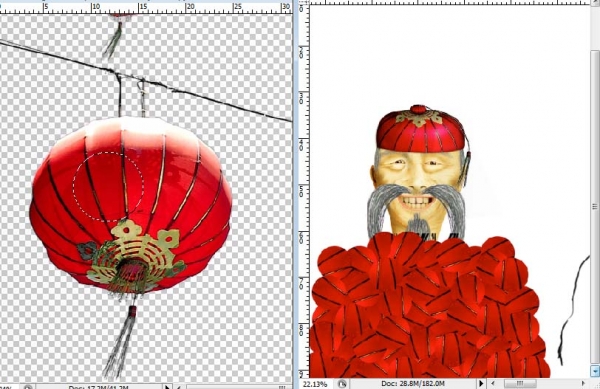600x389 pixels.
Task: Click the vertical ruler of the portrait document
Action: coord(303,191)
